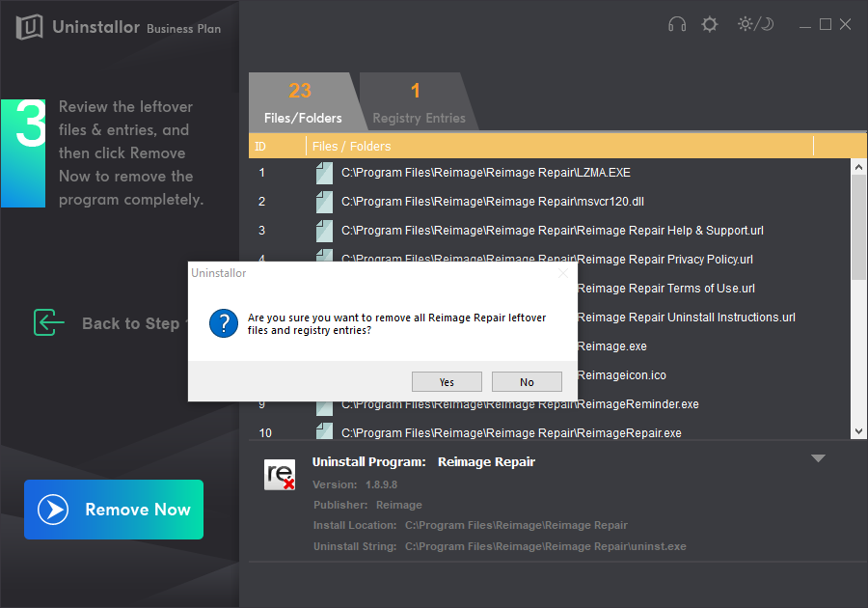Image resolution: width=868 pixels, height=608 pixels.
Task: Click the Reimage Repair program icon
Action: pyautogui.click(x=280, y=475)
